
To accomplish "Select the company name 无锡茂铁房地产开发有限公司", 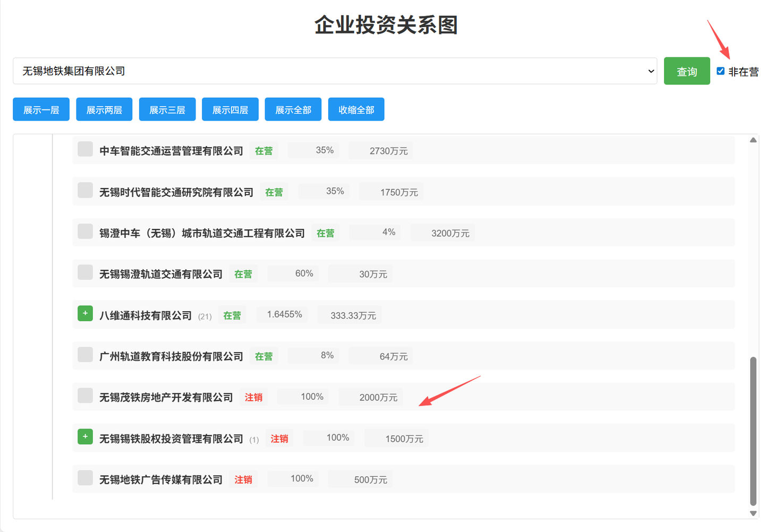I will click(x=166, y=397).
